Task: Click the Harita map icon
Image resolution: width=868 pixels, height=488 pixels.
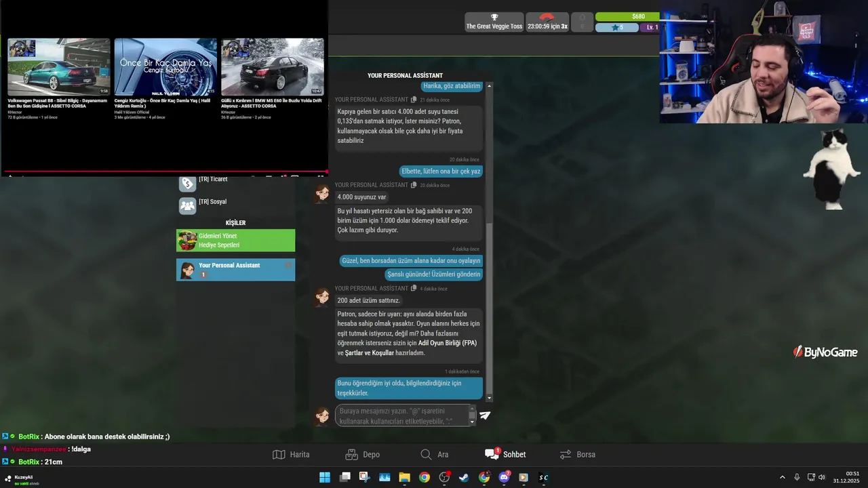Action: point(279,455)
